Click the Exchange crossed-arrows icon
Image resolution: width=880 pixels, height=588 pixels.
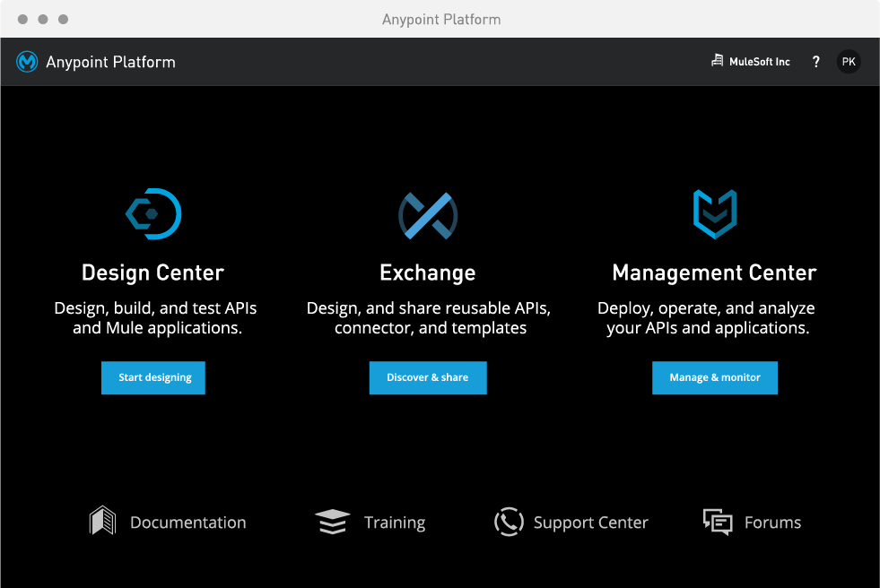(x=428, y=215)
